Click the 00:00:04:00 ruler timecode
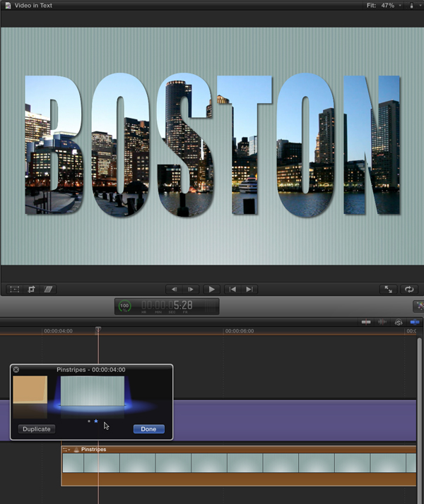Screen dimensions: 424x504 (58, 331)
